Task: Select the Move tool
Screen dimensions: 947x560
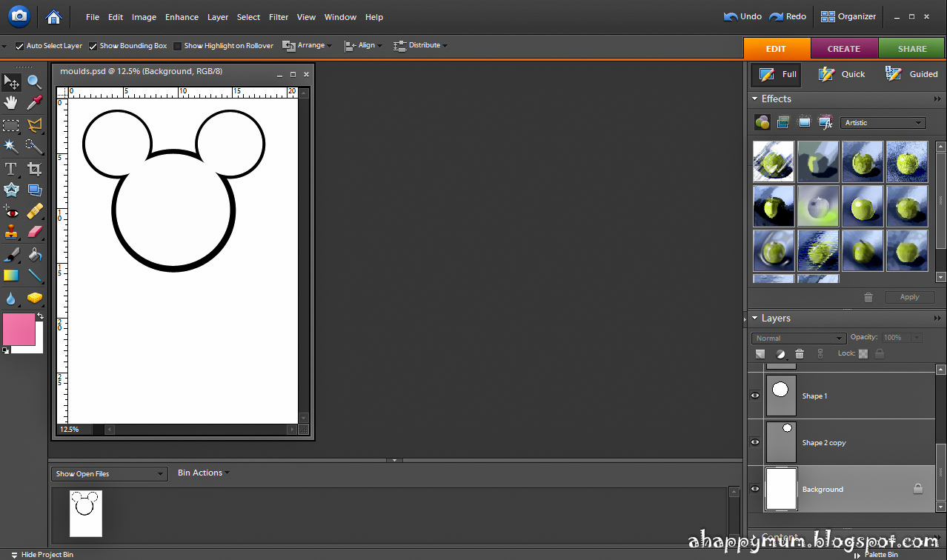Action: click(x=11, y=81)
